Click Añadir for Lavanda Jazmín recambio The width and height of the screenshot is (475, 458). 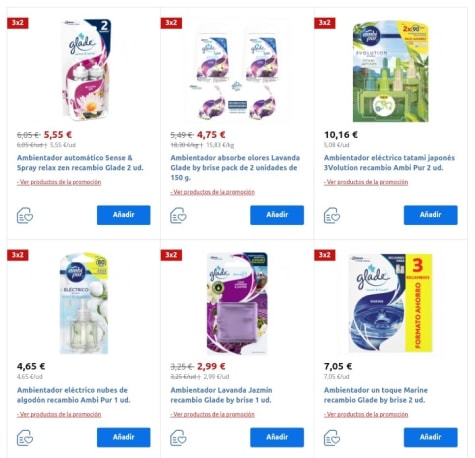pos(277,437)
